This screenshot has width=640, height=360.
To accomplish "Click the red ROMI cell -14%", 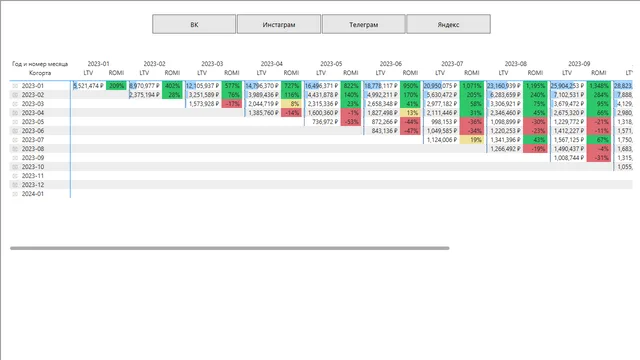I will point(291,113).
